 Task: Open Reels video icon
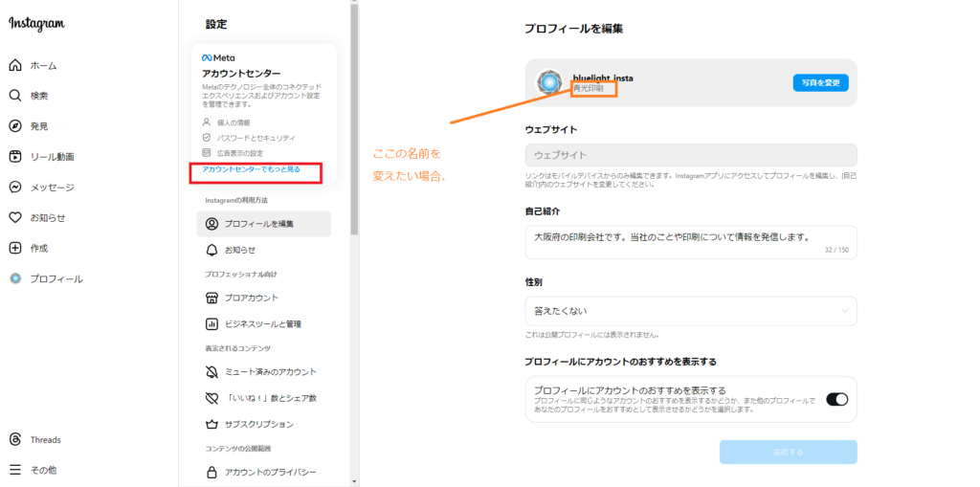15,157
